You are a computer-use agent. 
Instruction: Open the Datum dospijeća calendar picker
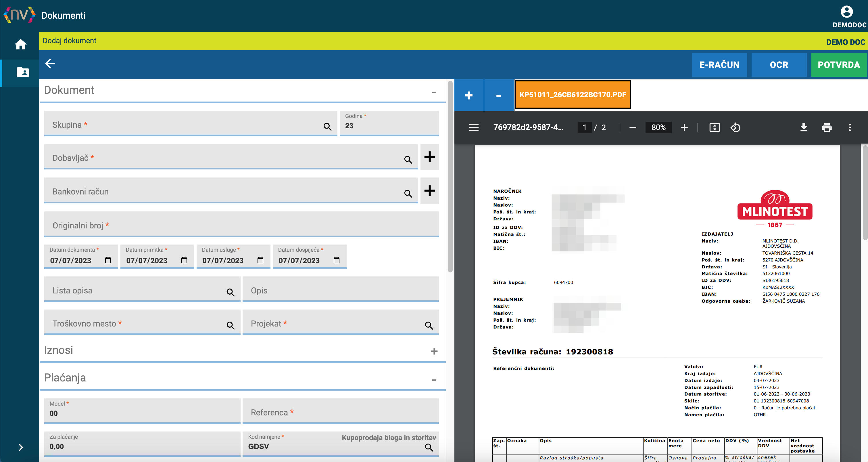pyautogui.click(x=336, y=260)
